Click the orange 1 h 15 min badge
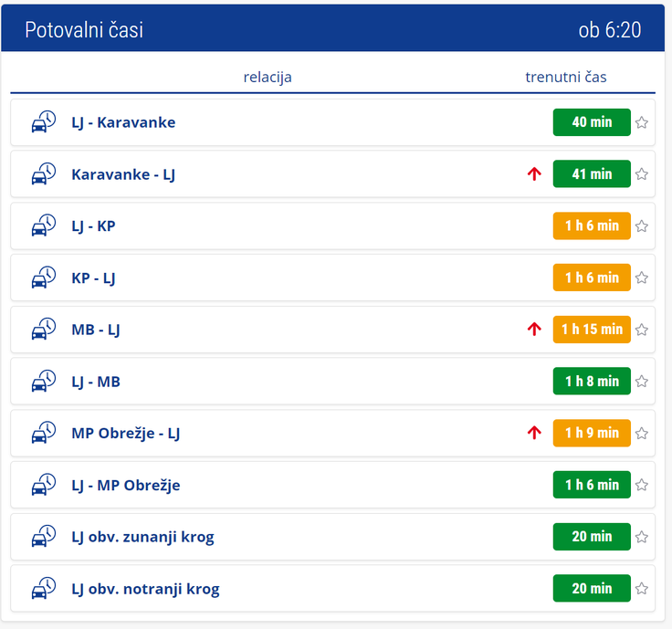 point(592,330)
